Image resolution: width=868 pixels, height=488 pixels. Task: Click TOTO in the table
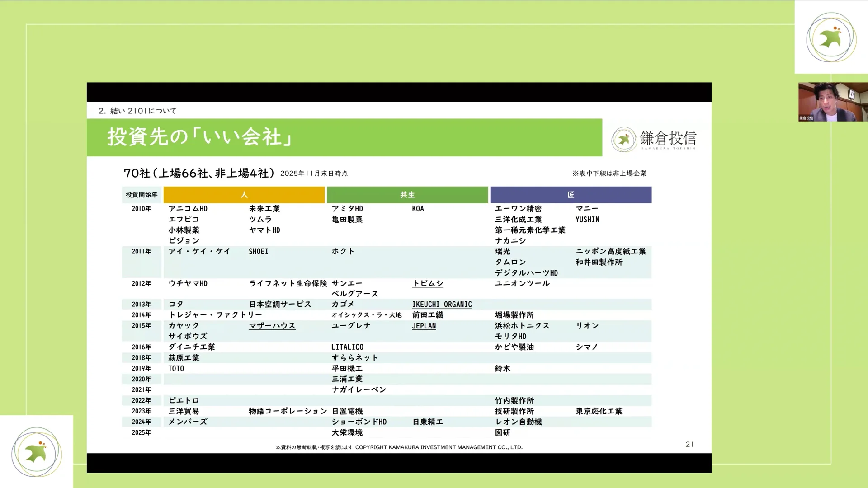pos(176,369)
